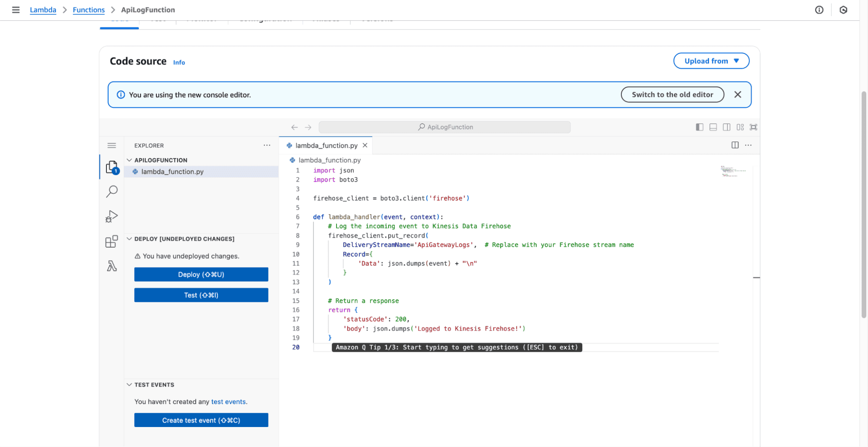Image resolution: width=868 pixels, height=447 pixels.
Task: Click the editor back navigation arrow
Action: click(294, 127)
